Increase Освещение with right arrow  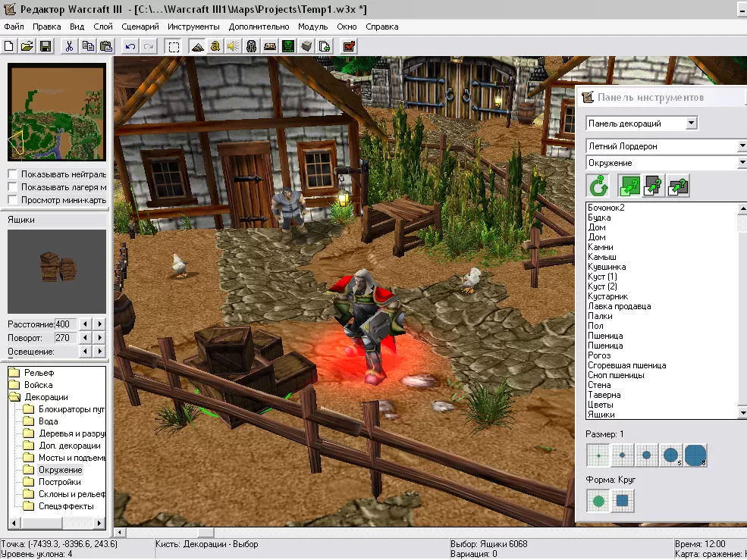click(x=99, y=352)
